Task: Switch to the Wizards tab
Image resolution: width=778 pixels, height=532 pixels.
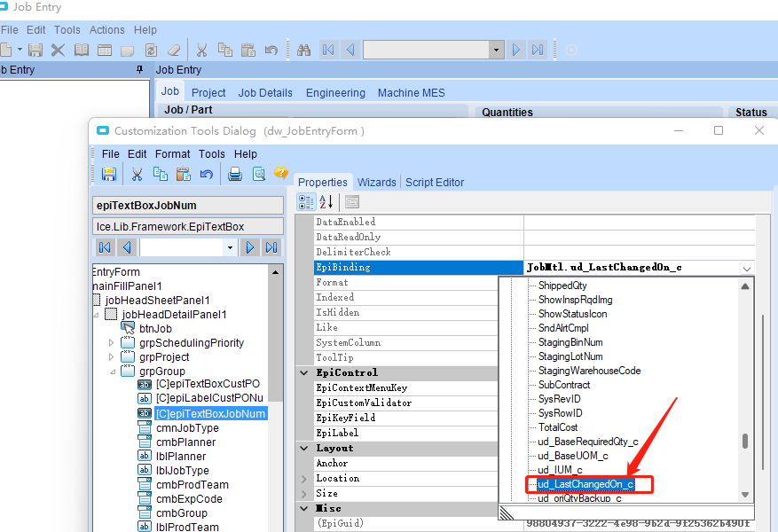Action: [x=377, y=183]
